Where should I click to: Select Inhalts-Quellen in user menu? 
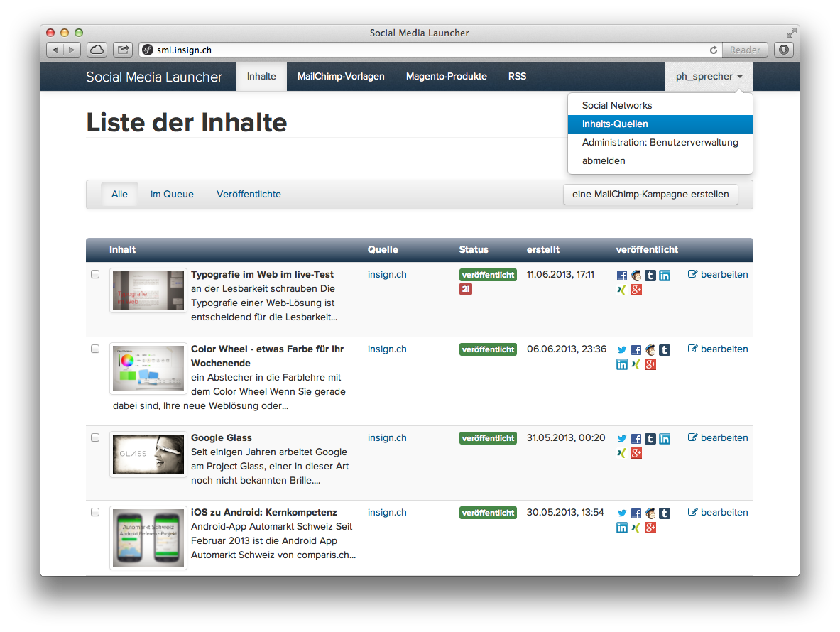[660, 124]
